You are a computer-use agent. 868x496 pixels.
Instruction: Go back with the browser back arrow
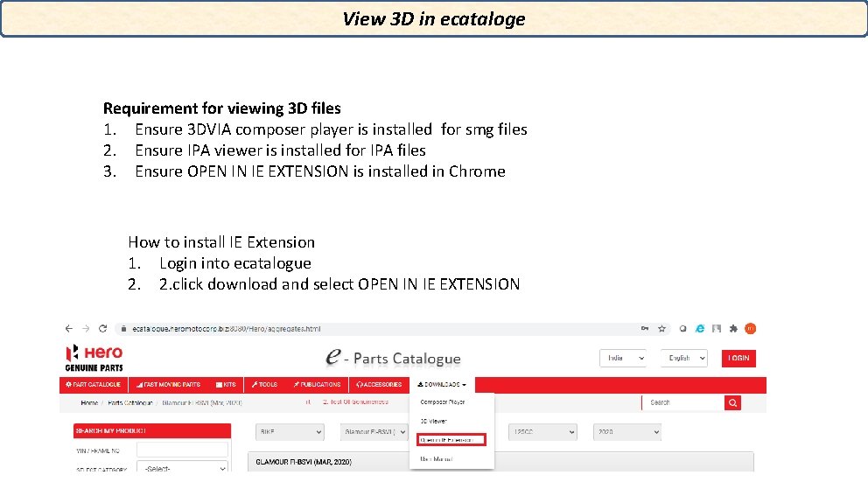[x=68, y=328]
